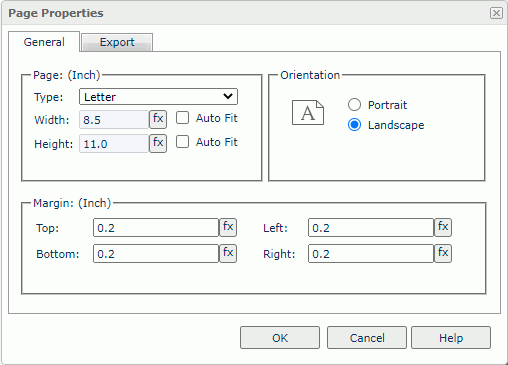Click the 'Page: (Inch)' group label

coord(67,75)
